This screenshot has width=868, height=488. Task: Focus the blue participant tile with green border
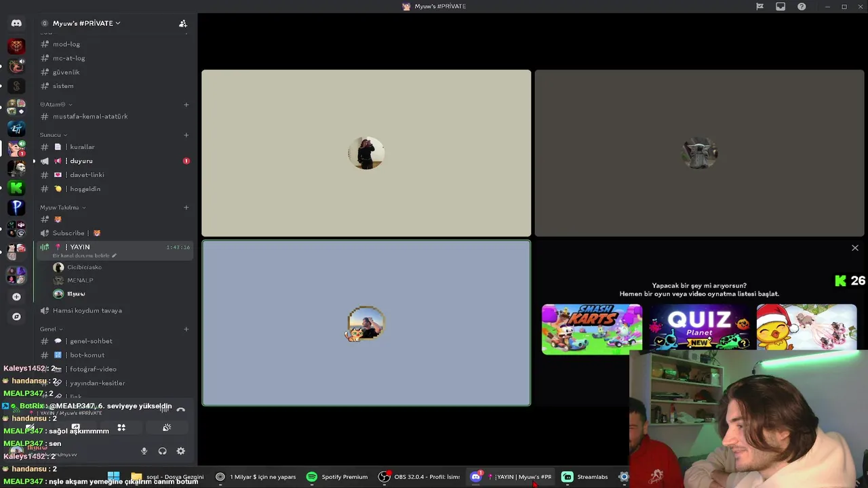[366, 323]
